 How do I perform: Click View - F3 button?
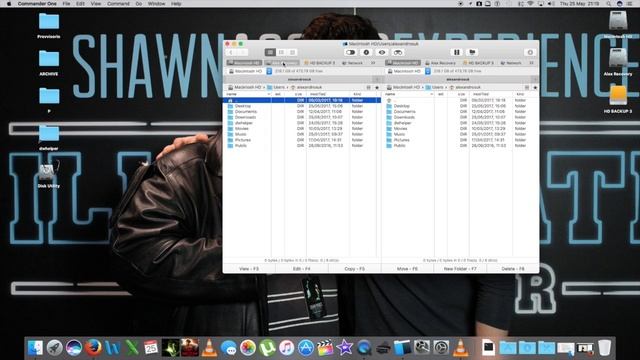point(249,269)
